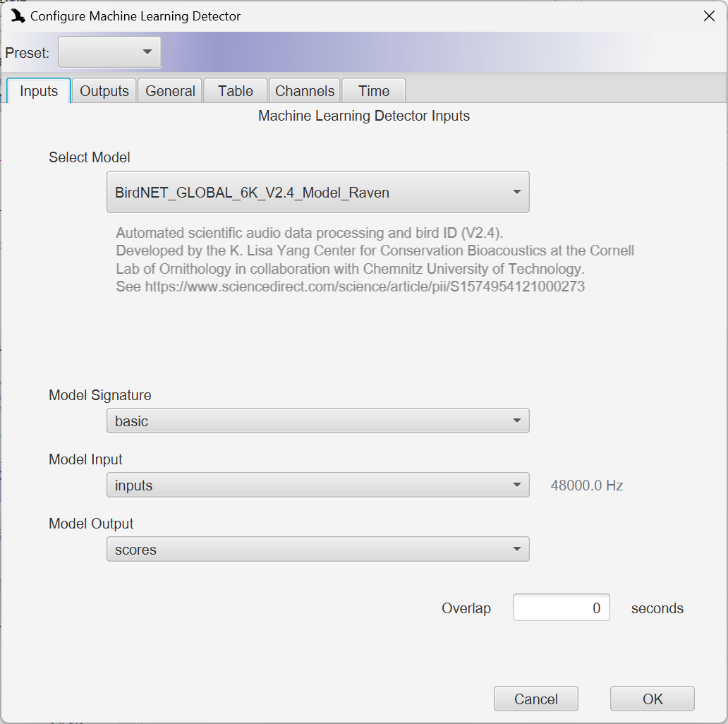
Task: Click the 'Model Input' label
Action: 85,459
